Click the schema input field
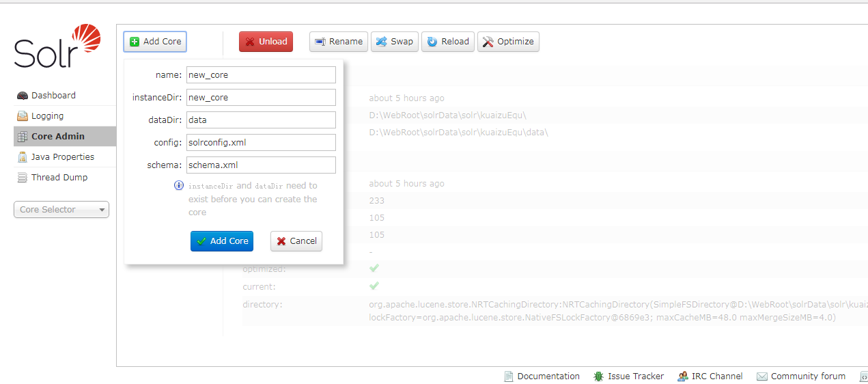Image resolution: width=868 pixels, height=384 pixels. [x=261, y=165]
